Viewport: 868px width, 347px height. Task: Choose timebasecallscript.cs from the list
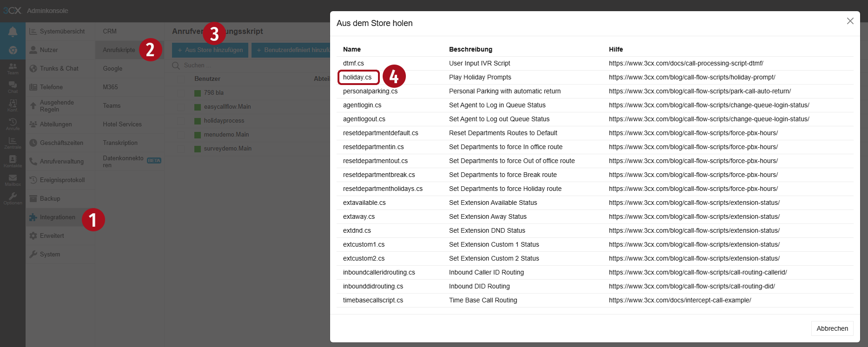click(373, 300)
